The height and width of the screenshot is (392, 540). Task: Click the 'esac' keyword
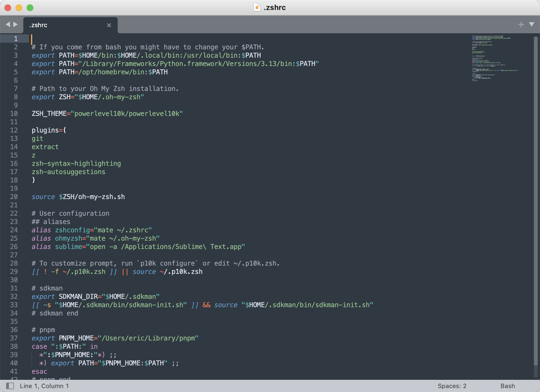coord(39,371)
